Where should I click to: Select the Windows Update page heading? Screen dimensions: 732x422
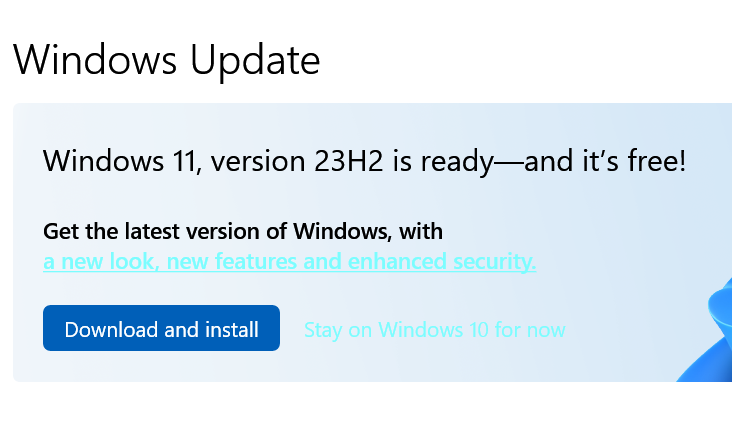(x=166, y=61)
